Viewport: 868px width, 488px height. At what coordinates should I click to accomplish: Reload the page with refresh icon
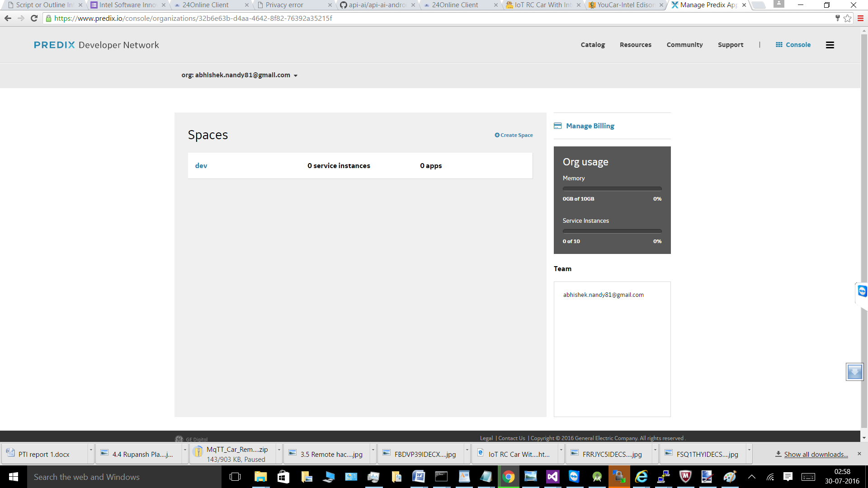[34, 19]
